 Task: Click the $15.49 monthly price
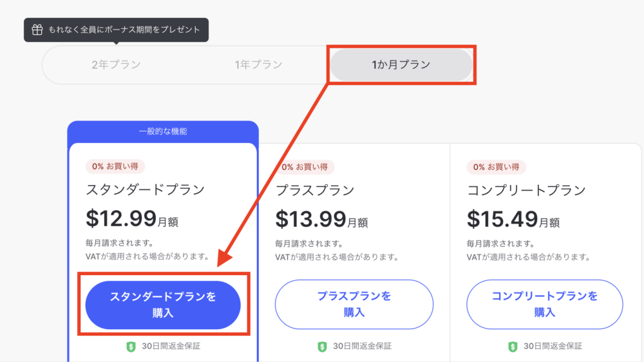point(513,219)
